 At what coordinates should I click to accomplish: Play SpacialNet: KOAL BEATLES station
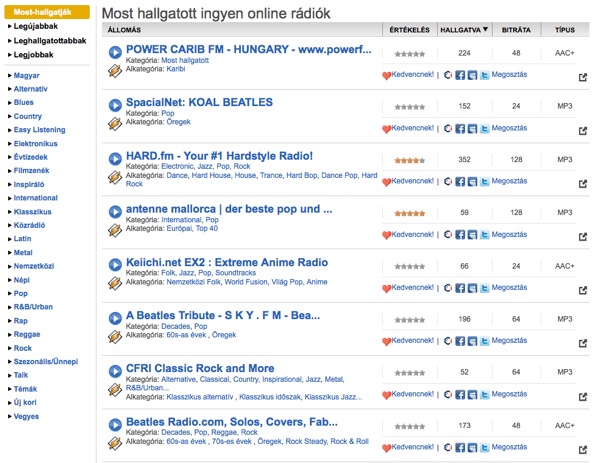tap(115, 105)
